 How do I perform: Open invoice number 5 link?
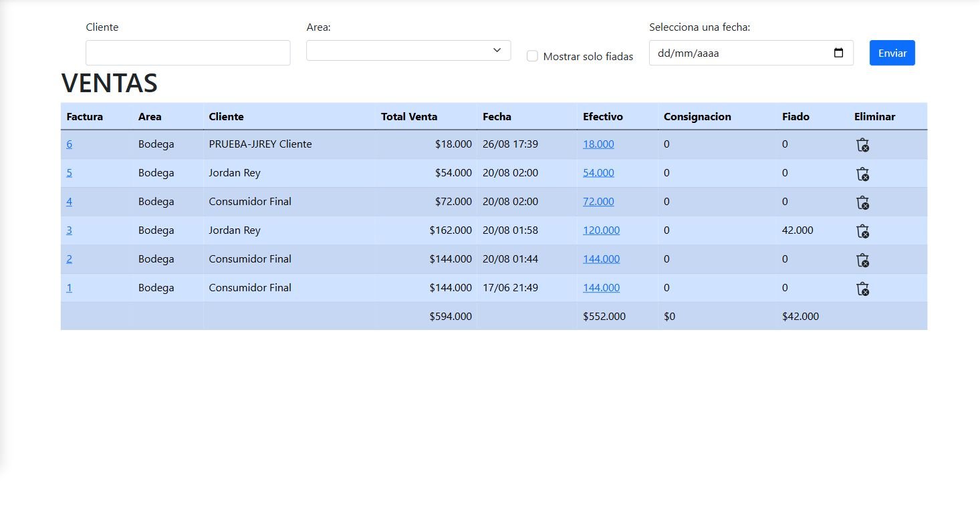point(70,173)
